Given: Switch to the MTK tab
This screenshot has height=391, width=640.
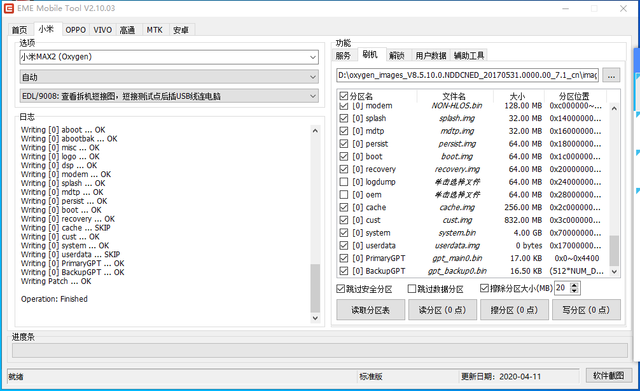Looking at the screenshot, I should [x=155, y=30].
